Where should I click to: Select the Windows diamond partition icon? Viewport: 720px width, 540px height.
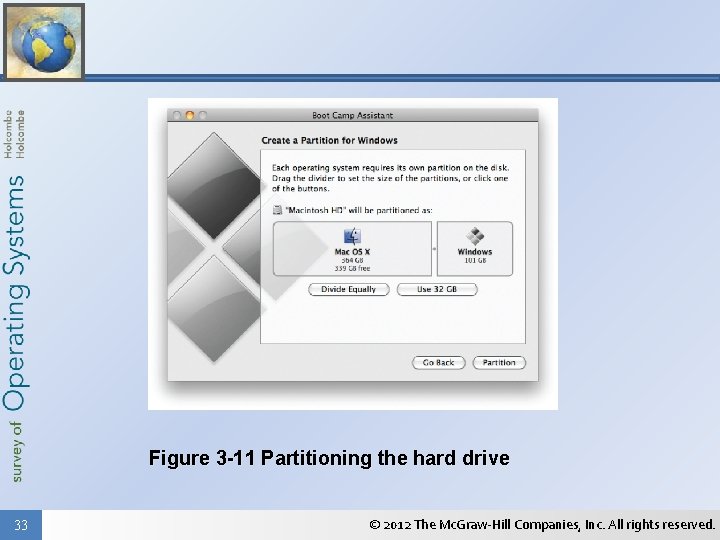(x=475, y=236)
